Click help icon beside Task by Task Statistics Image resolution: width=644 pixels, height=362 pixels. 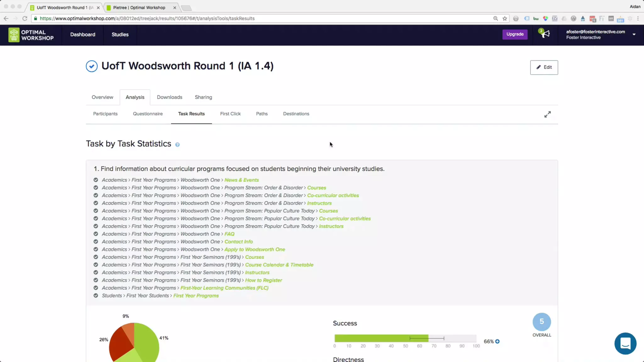(177, 145)
